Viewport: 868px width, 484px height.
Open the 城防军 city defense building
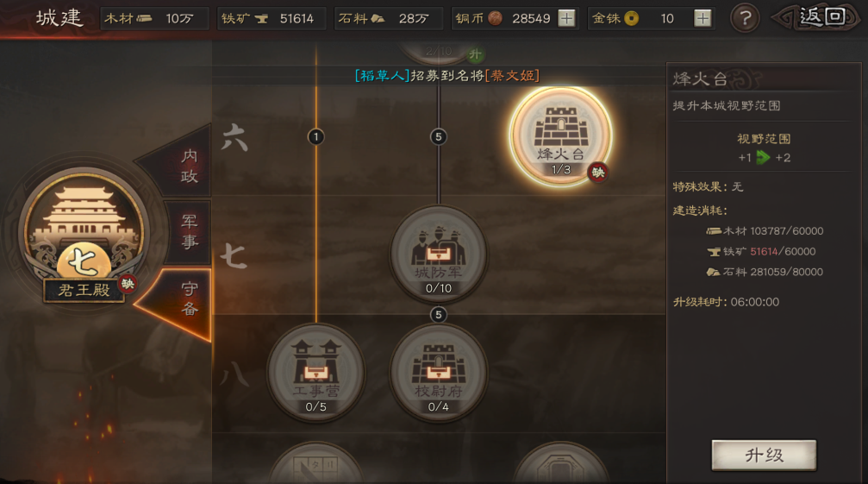pyautogui.click(x=439, y=253)
